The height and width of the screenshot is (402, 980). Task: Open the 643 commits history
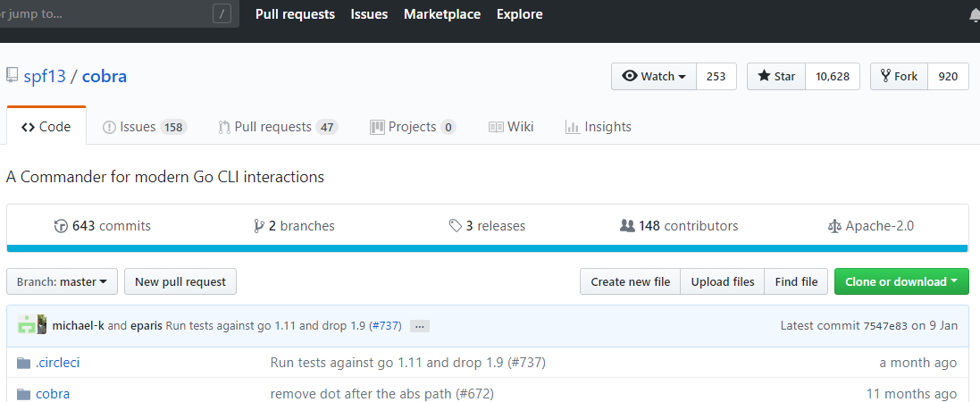click(x=102, y=226)
